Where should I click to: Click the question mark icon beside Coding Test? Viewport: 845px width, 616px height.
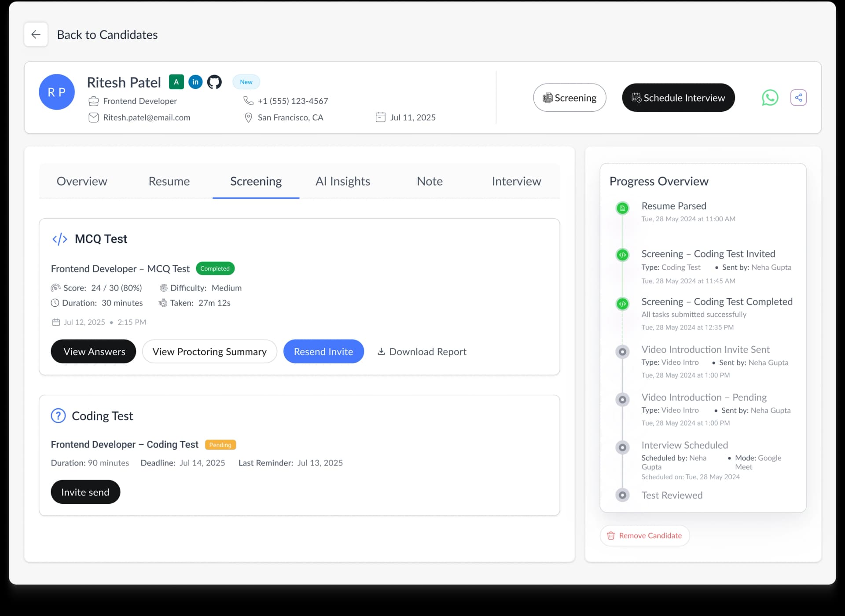tap(58, 415)
